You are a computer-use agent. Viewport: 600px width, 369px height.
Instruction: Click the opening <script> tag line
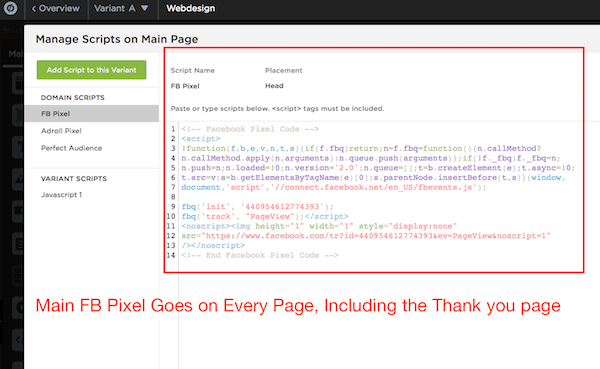click(x=201, y=139)
